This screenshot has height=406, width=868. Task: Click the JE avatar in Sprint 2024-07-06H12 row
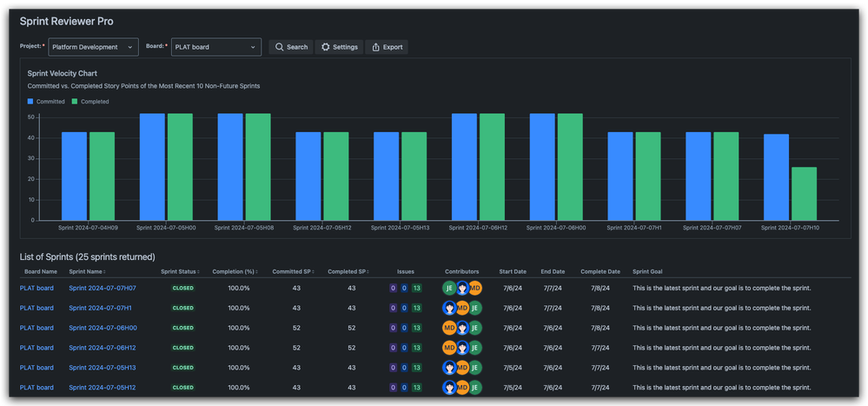(475, 348)
